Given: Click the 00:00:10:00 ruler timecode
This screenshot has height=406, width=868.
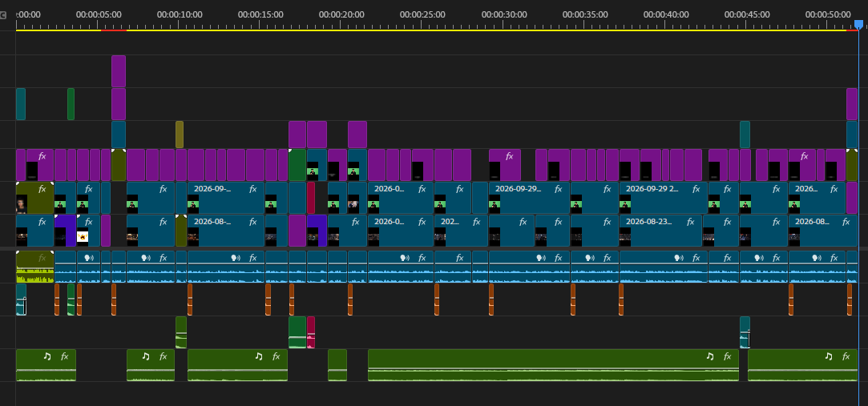Looking at the screenshot, I should point(180,14).
